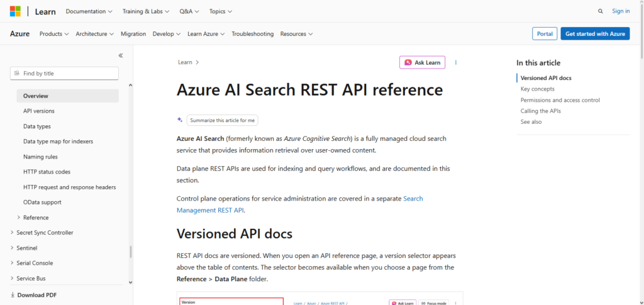Screen dimensions: 644x305
Task: Open the Documentation dropdown menu
Action: (89, 11)
